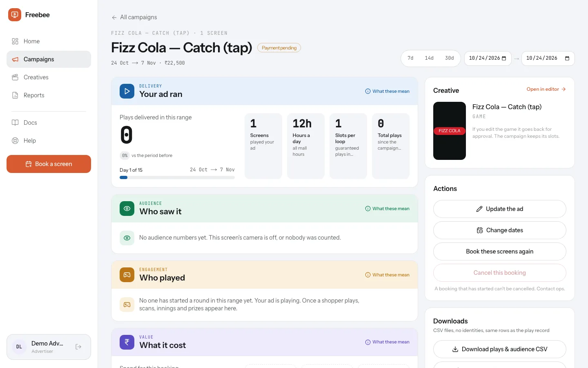The width and height of the screenshot is (588, 368).
Task: Click the Help lifebuoy icon
Action: tap(15, 141)
